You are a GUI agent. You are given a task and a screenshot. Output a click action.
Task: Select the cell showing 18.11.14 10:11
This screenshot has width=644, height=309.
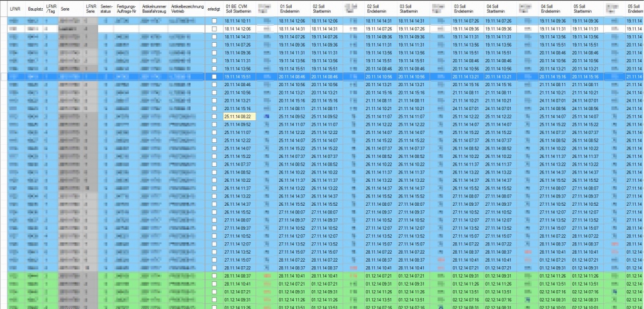(238, 21)
